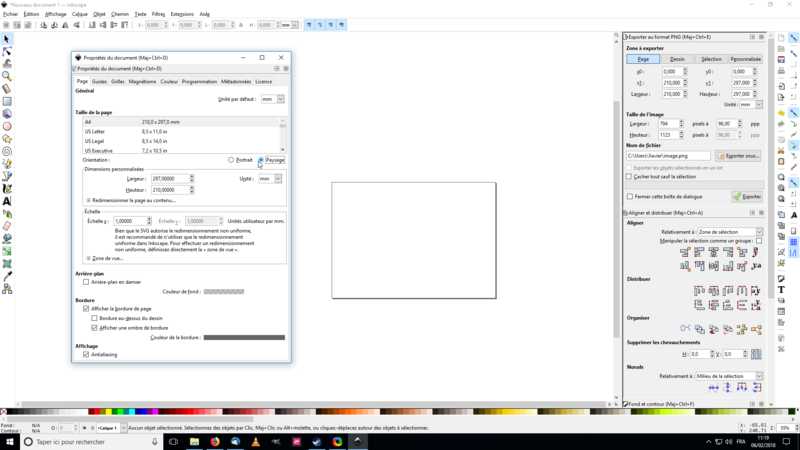The image size is (800, 450).
Task: Click the last Organiser arrange icon
Action: click(756, 329)
